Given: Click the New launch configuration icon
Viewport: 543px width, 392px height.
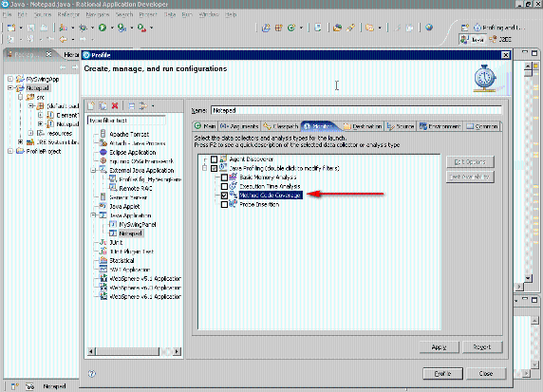Looking at the screenshot, I should pyautogui.click(x=91, y=106).
